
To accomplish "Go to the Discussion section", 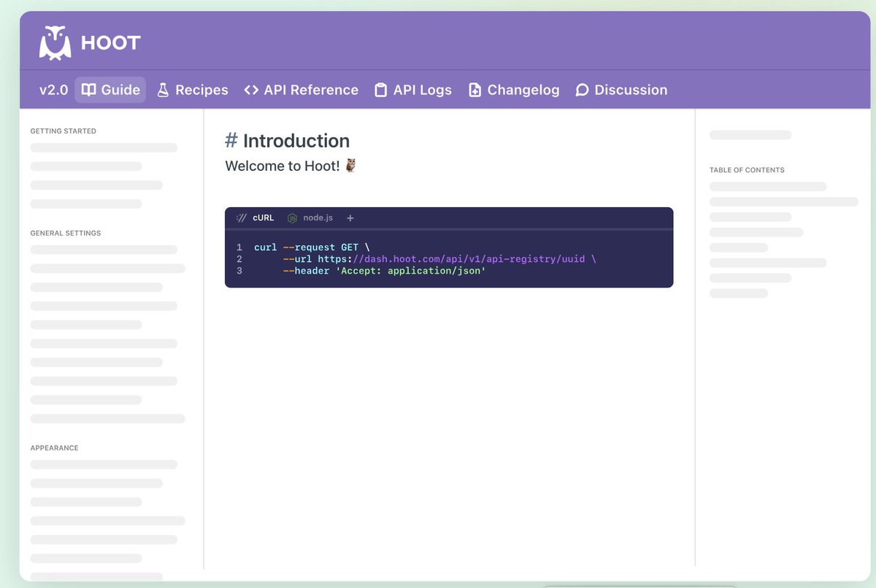I will (630, 90).
